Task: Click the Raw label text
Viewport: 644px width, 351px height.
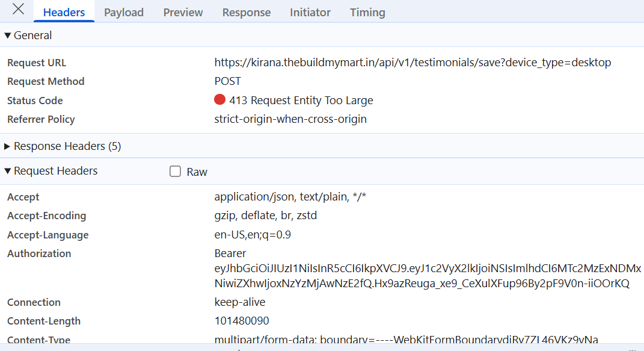Action: click(x=197, y=172)
